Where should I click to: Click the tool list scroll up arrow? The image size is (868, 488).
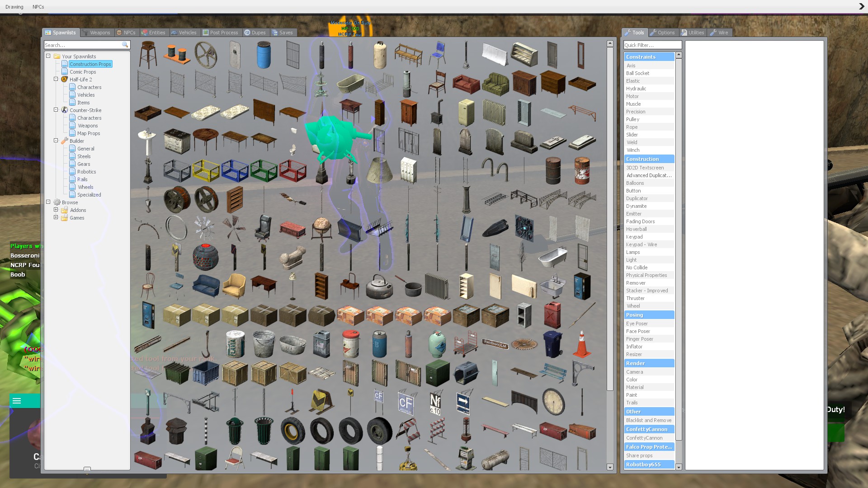[x=679, y=55]
